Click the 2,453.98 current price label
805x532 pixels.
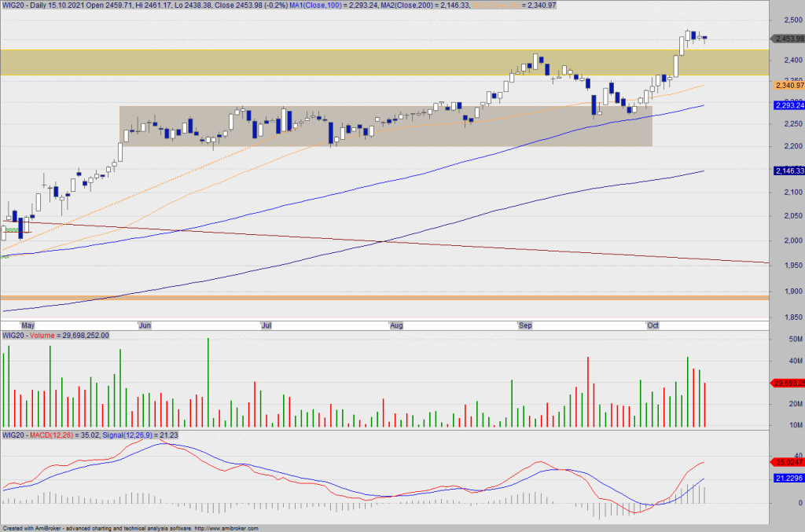pos(788,39)
